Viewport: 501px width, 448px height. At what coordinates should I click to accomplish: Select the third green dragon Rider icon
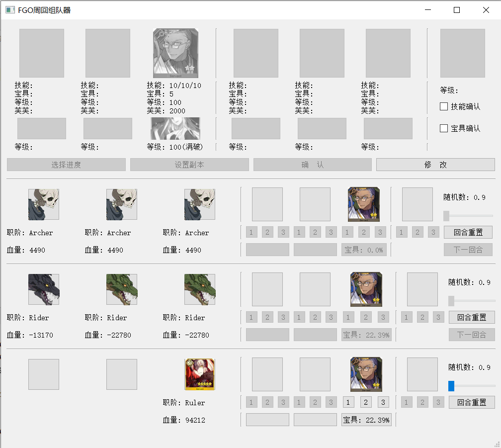[200, 289]
